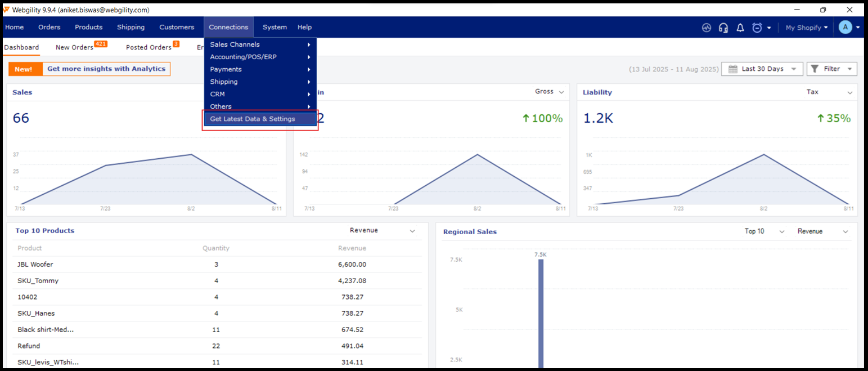868x371 pixels.
Task: Click Get more insights with Analytics
Action: point(106,69)
